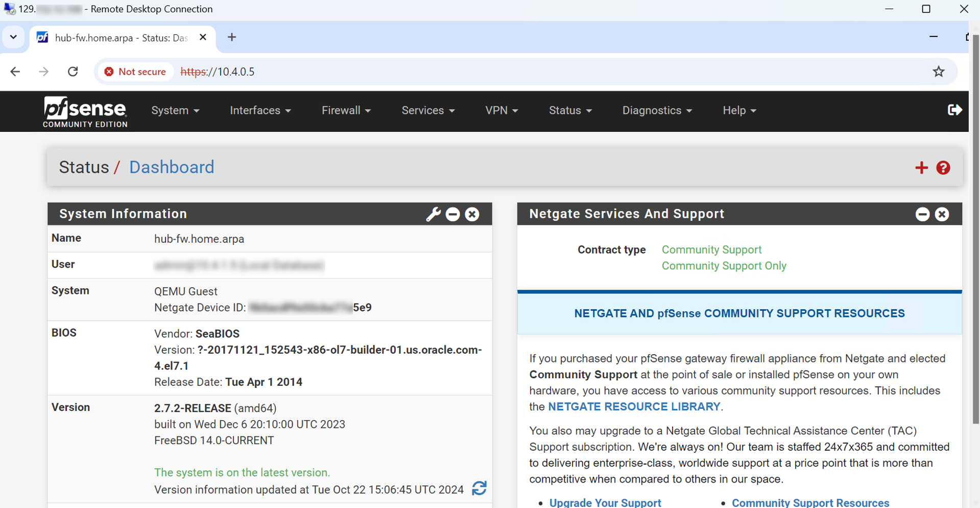The width and height of the screenshot is (980, 508).
Task: Click the Netgate Device ID line
Action: (x=263, y=308)
